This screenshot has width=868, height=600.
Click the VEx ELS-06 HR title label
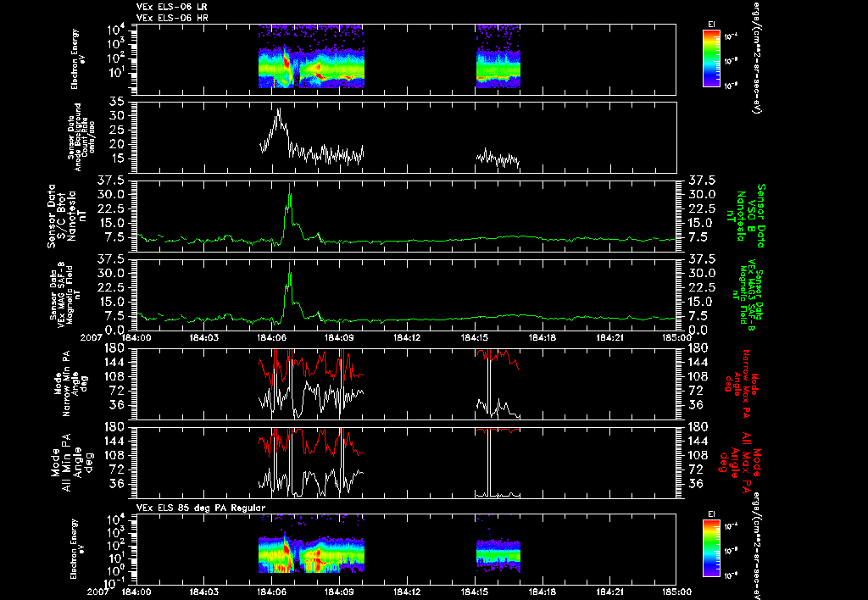point(172,19)
